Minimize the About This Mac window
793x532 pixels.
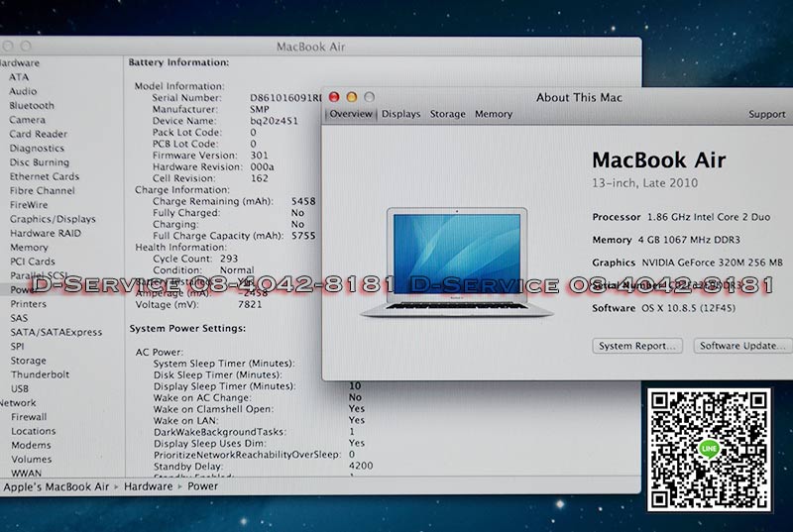[352, 97]
